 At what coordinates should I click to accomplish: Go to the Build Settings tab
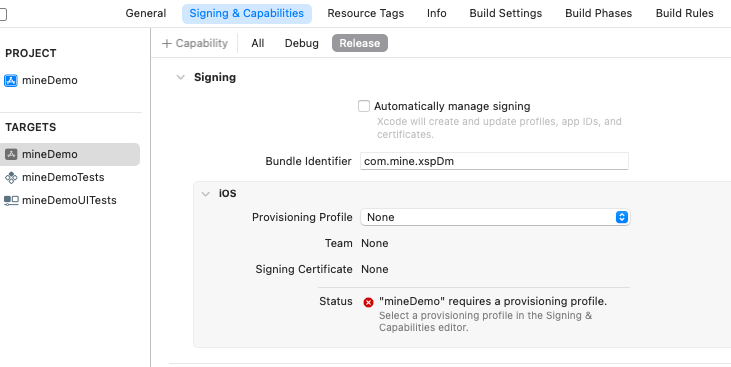tap(505, 14)
